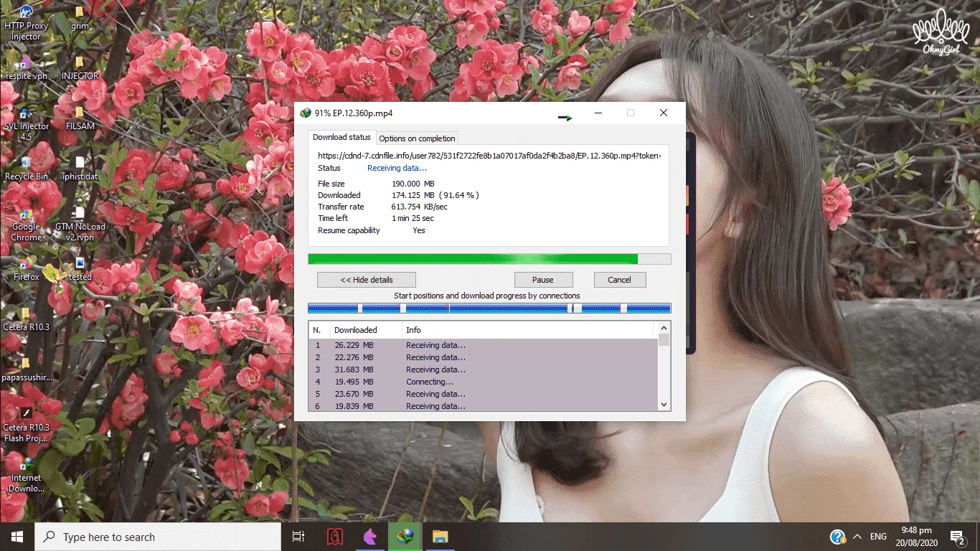Screen dimensions: 980x551
Task: Select the iphist.dat file icon
Action: click(80, 168)
